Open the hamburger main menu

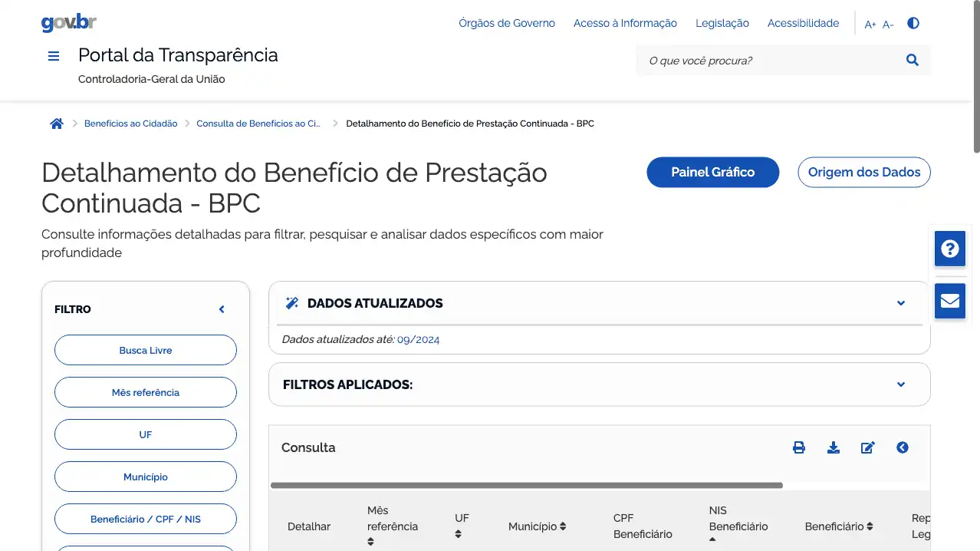tap(54, 56)
